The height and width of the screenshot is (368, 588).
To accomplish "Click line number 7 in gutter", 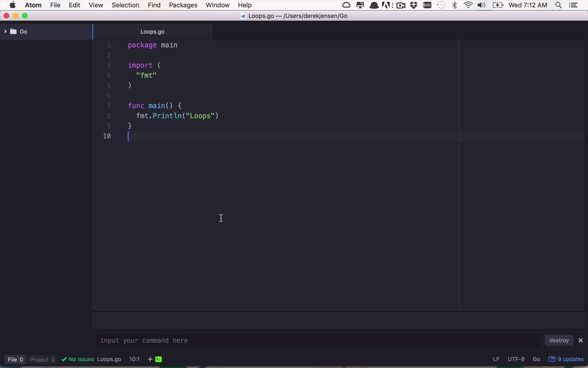I will point(109,106).
